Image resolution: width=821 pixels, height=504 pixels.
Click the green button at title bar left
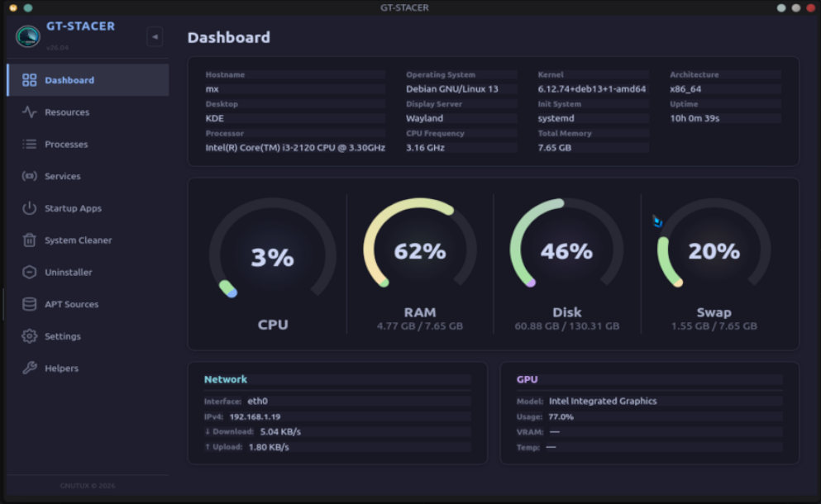pyautogui.click(x=28, y=8)
